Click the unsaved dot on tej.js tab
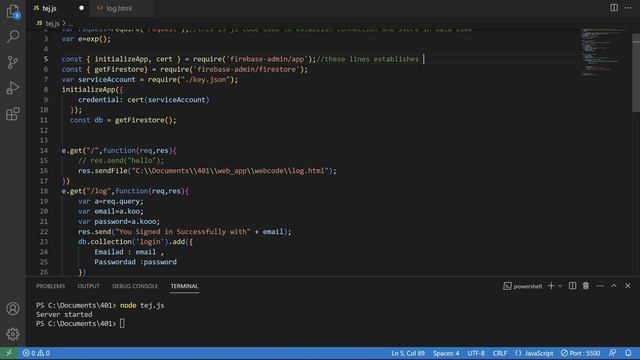The image size is (640, 360). point(81,8)
